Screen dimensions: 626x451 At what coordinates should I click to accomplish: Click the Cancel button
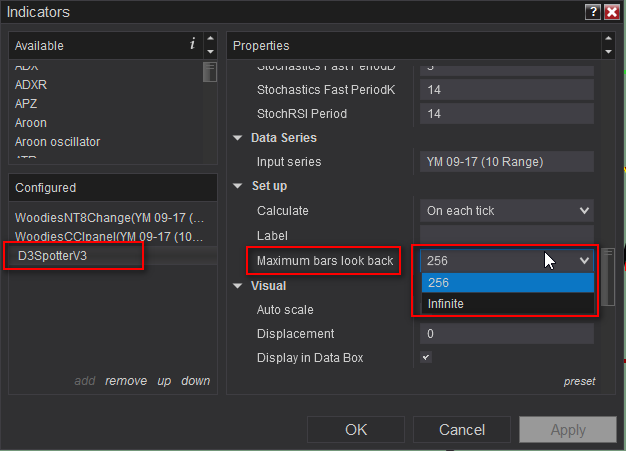(x=462, y=430)
